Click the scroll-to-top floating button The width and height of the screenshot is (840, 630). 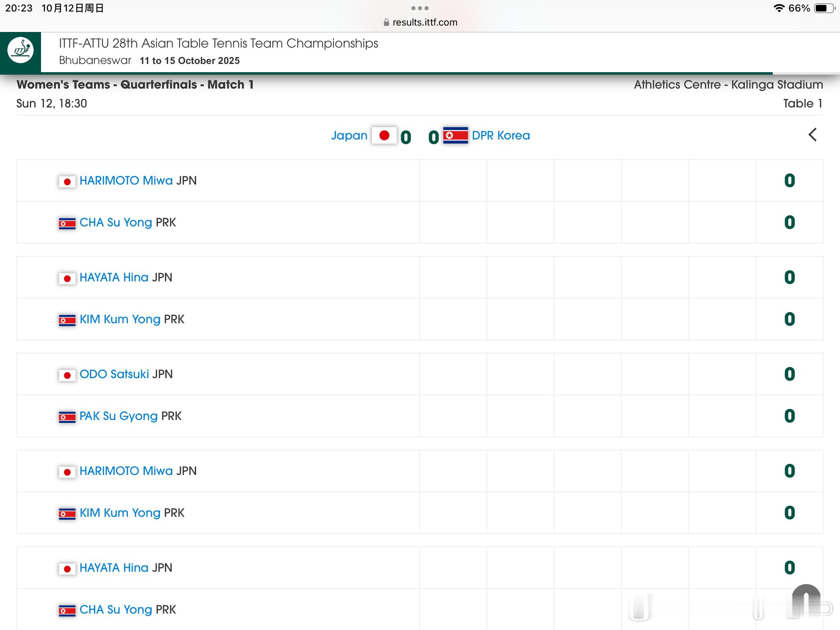click(x=806, y=600)
